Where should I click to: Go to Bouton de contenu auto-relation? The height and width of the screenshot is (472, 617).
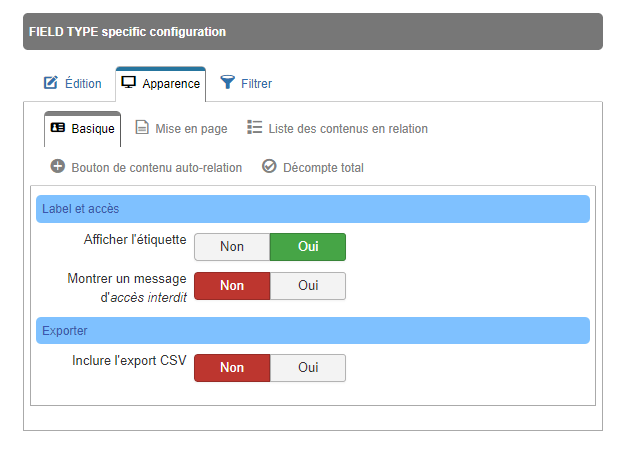point(146,168)
